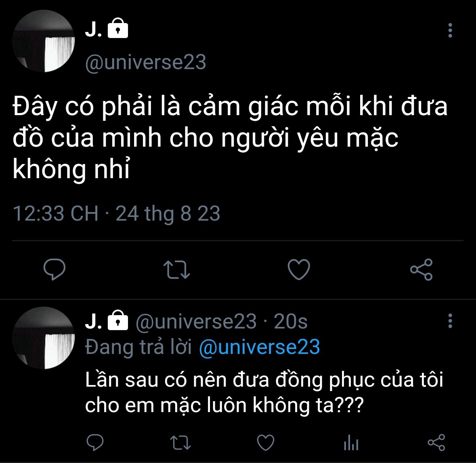Open three-dot menu of main tweet
Viewport: 476px width, 463px height.
(x=450, y=30)
